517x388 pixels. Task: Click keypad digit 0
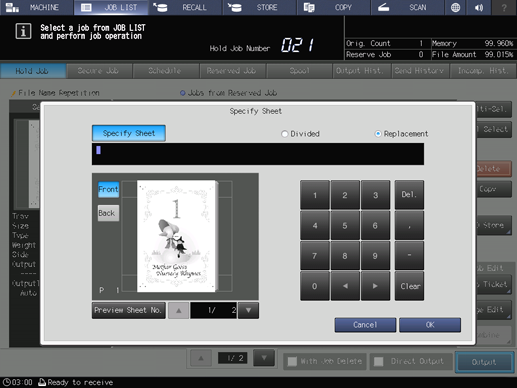315,286
